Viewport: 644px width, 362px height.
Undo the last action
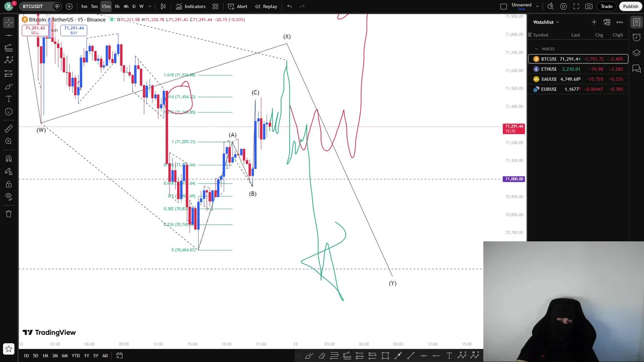pos(289,7)
